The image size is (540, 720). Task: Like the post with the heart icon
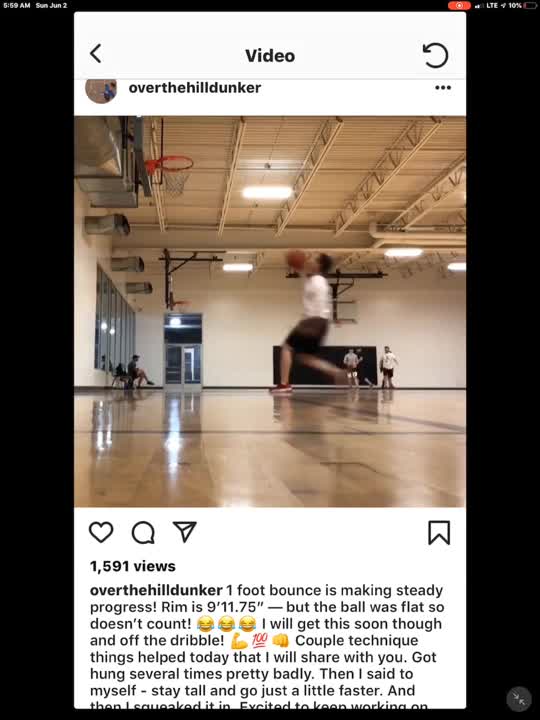101,532
